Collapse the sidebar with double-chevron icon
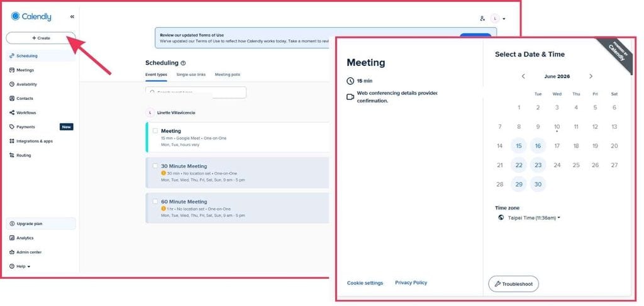Image resolution: width=644 pixels, height=306 pixels. pyautogui.click(x=72, y=17)
